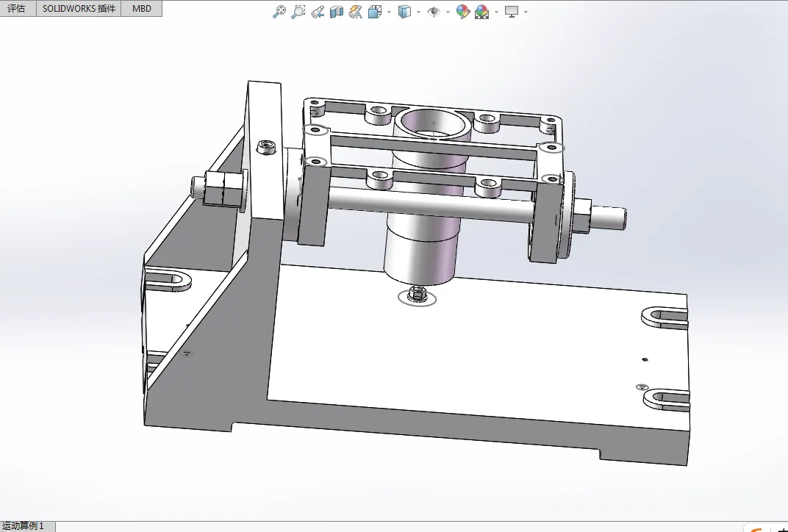Open the Dynamic Annotation Views tool
This screenshot has height=532, width=788.
point(355,12)
